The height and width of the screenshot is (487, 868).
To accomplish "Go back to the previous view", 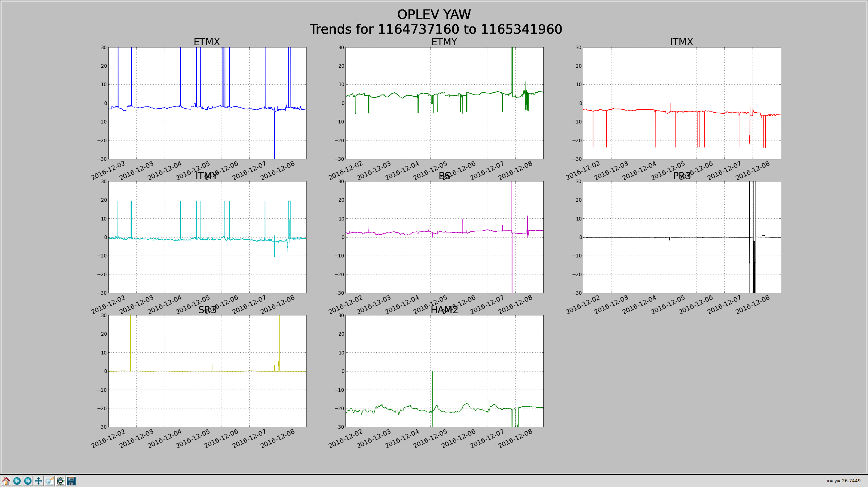I will point(17,481).
